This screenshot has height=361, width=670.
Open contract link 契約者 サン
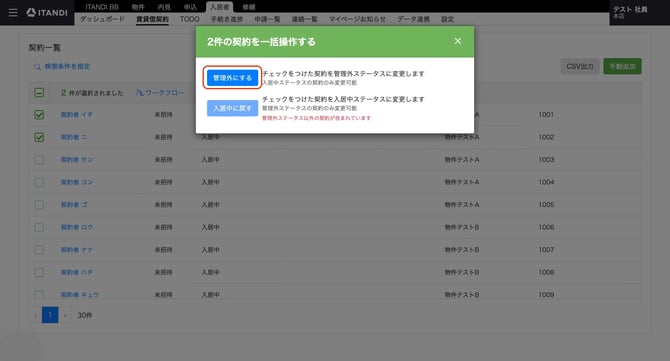coord(76,160)
